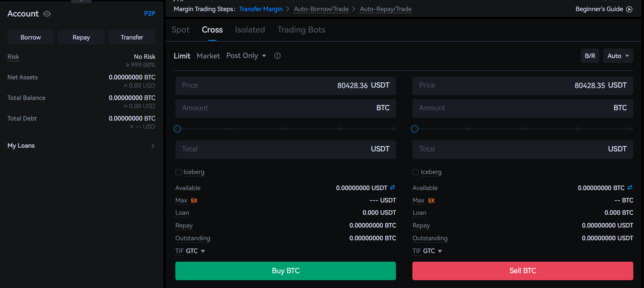Open the P2P link
This screenshot has height=288, width=644.
(149, 14)
